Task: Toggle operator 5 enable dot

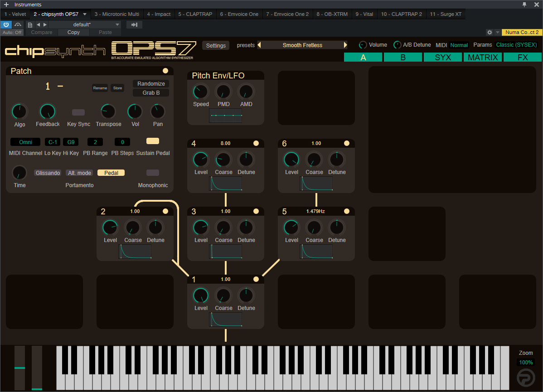Action: [x=347, y=211]
